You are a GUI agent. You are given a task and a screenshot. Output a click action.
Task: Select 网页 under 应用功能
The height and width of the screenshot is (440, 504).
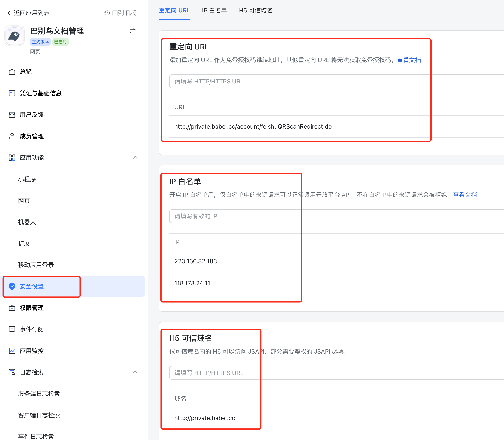click(x=24, y=200)
